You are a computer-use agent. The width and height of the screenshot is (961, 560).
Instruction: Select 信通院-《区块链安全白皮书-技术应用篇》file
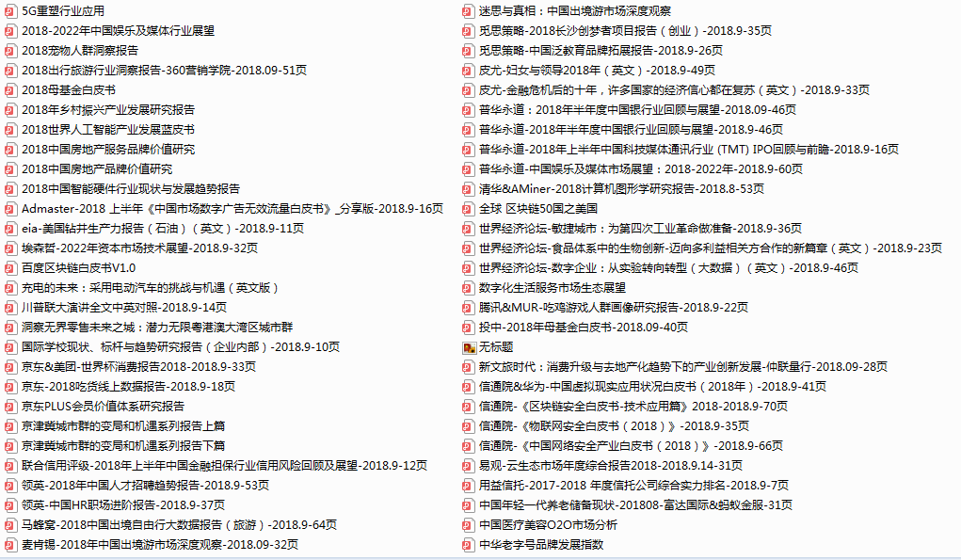(633, 407)
